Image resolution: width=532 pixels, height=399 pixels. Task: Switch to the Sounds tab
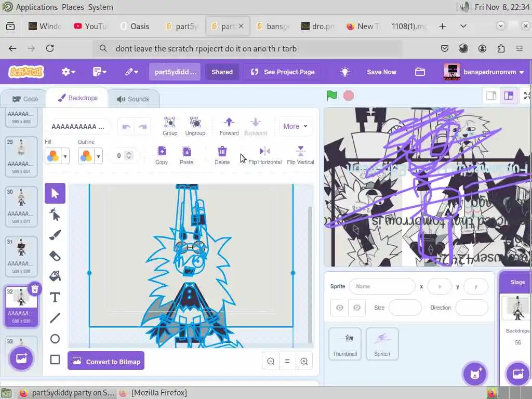pos(133,99)
